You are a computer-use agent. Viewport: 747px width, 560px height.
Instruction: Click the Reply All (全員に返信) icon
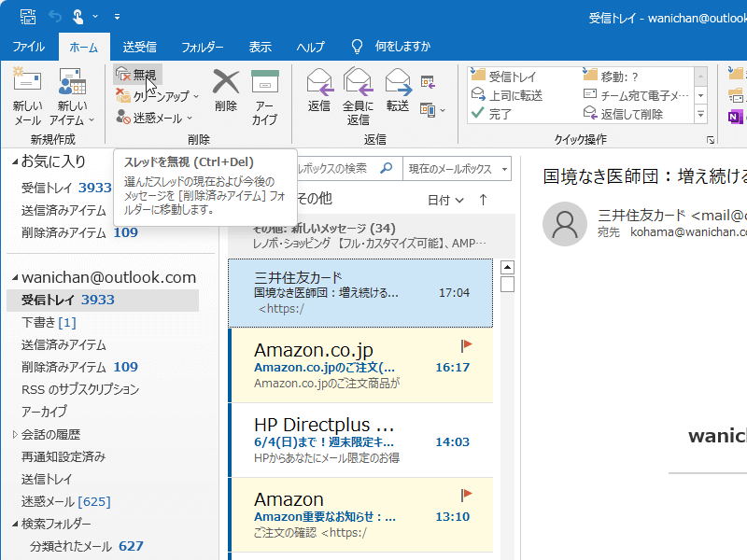(x=358, y=82)
